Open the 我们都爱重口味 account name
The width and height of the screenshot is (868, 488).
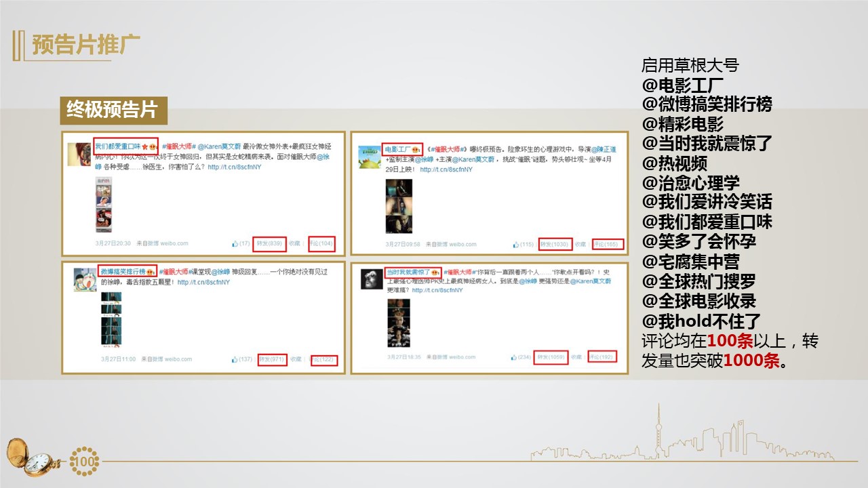[117, 146]
